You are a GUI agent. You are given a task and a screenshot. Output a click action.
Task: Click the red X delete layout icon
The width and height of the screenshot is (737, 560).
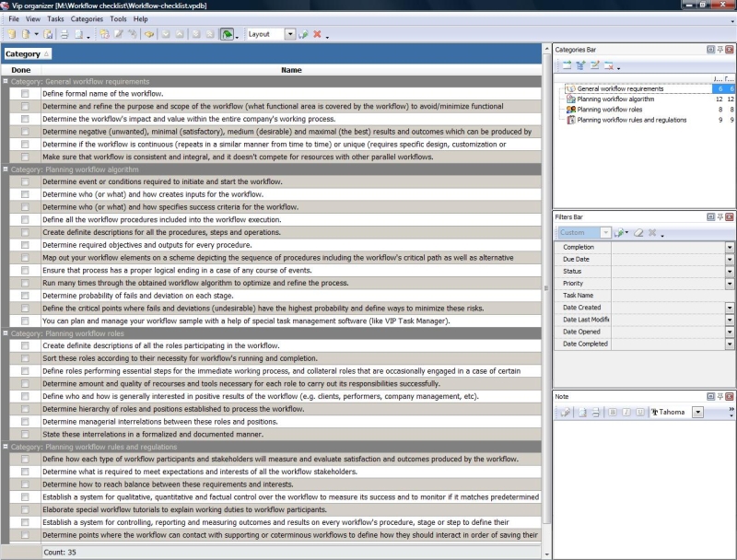[x=317, y=34]
